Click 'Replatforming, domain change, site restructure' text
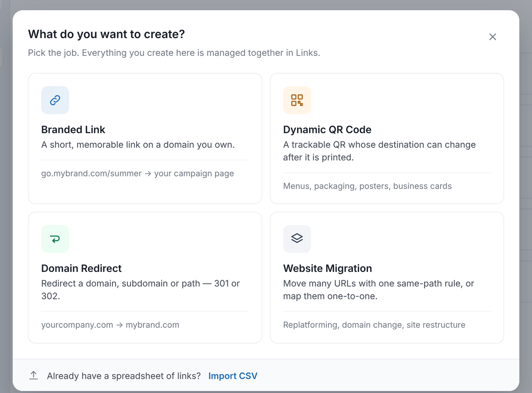This screenshot has height=393, width=532. coord(374,325)
